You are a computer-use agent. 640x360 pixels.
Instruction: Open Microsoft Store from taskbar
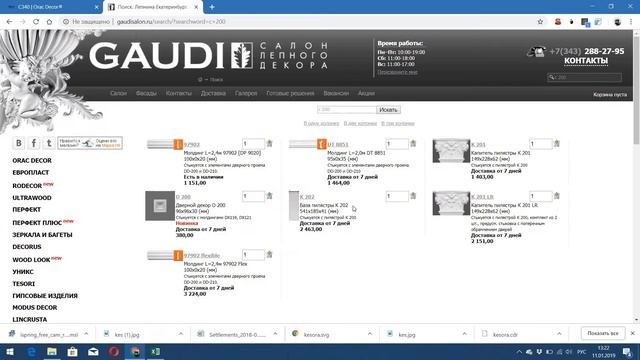pyautogui.click(x=73, y=352)
